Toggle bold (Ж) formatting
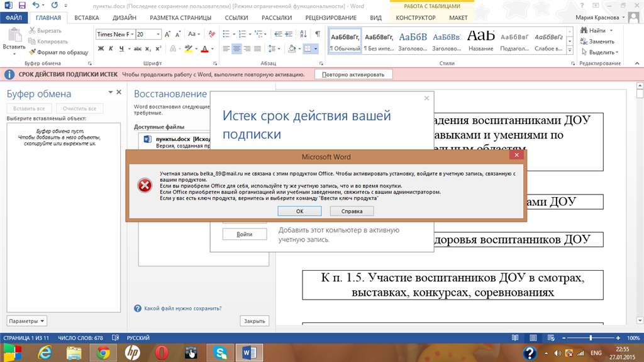Screen dimensions: 644x362 [101, 48]
